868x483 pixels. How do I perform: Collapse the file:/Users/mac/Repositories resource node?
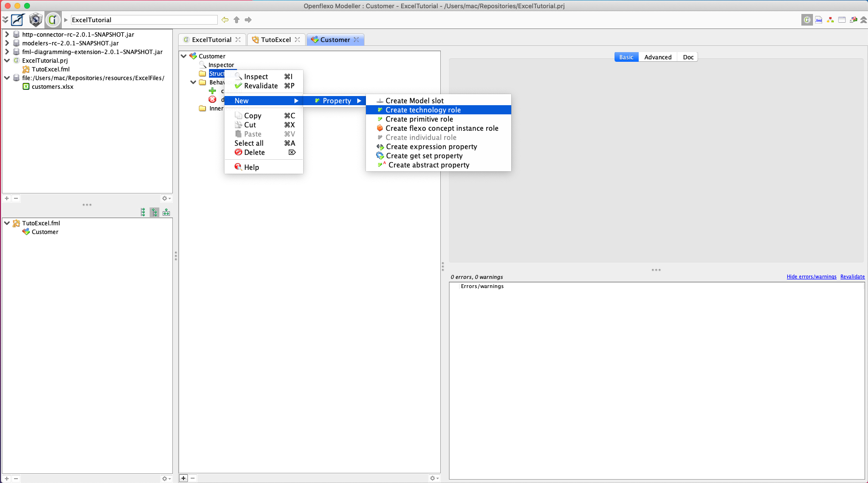[7, 78]
